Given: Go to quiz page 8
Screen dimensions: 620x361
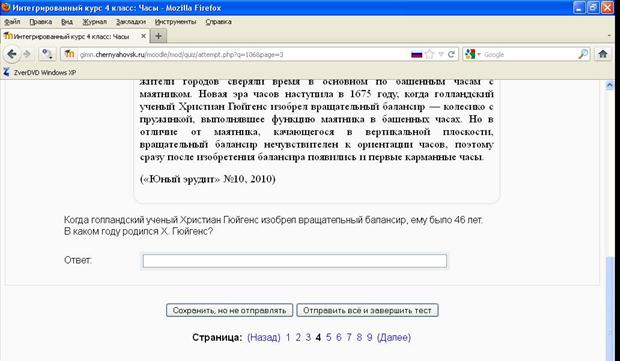Looking at the screenshot, I should click(359, 337).
